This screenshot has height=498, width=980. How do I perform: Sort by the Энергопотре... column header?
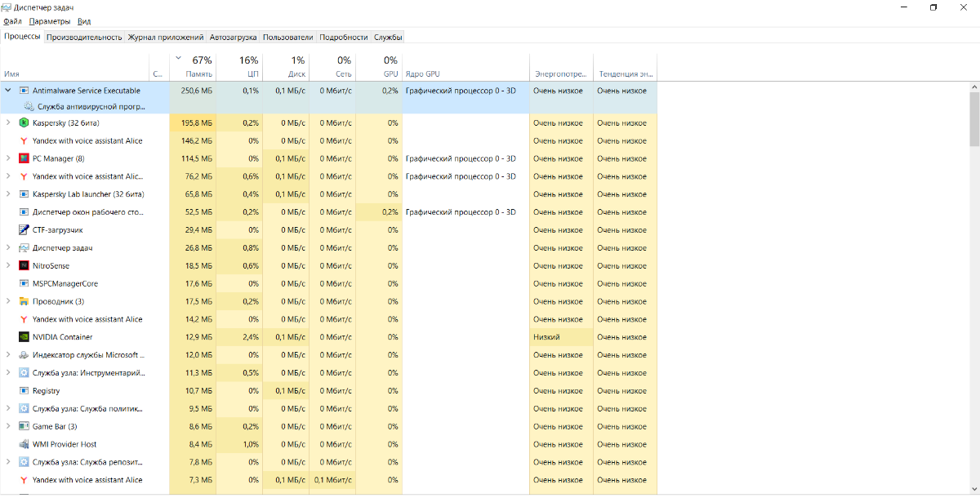(562, 67)
